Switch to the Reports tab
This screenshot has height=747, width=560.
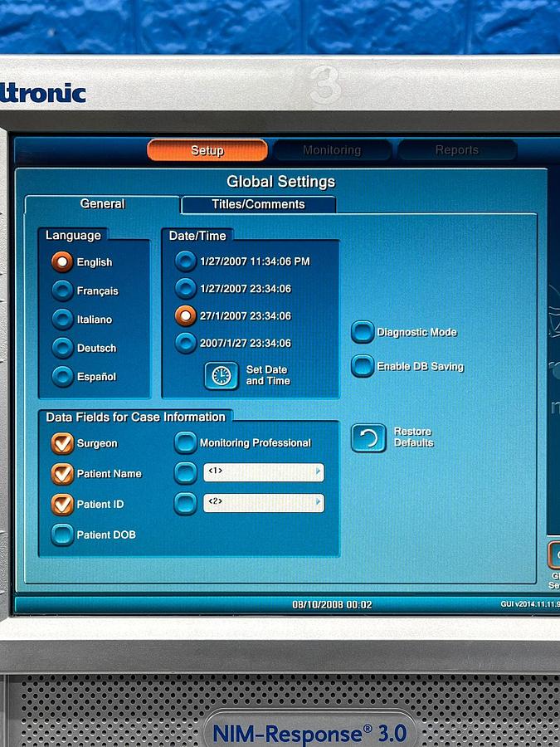coord(457,150)
